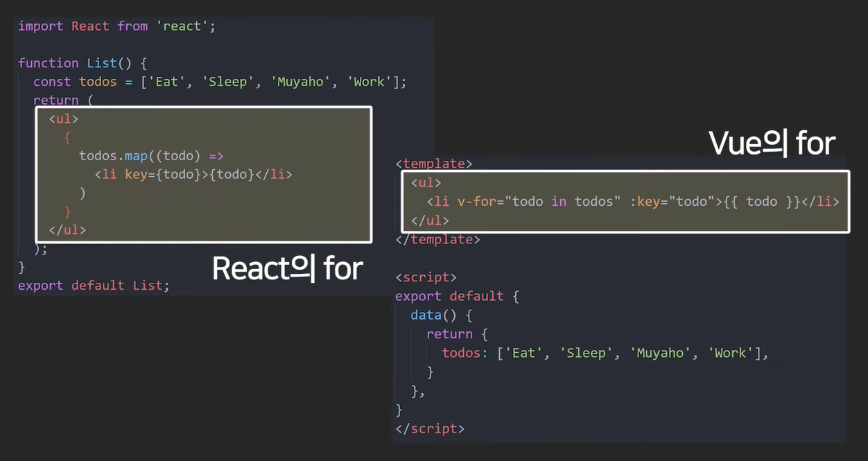The image size is (868, 461).
Task: Click the closing '</ul>' tag in React code
Action: (67, 229)
